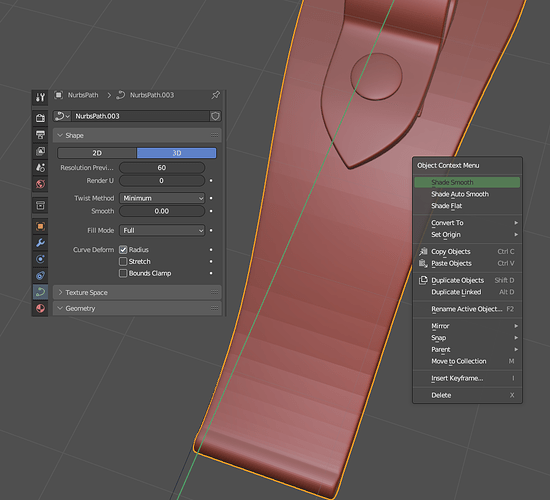The image size is (550, 500).
Task: Open the Physics properties tab
Action: [40, 259]
